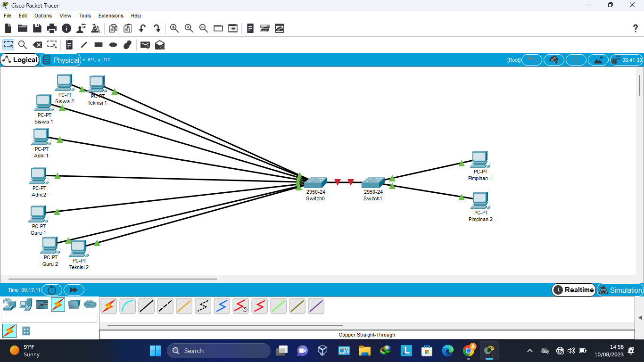Redo the last action
Image resolution: width=644 pixels, height=362 pixels.
tap(157, 28)
